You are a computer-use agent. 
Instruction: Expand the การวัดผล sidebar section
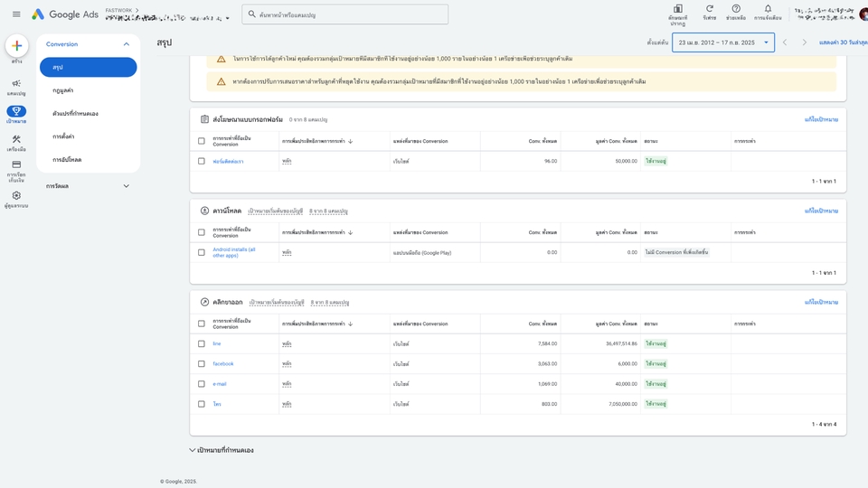(126, 186)
